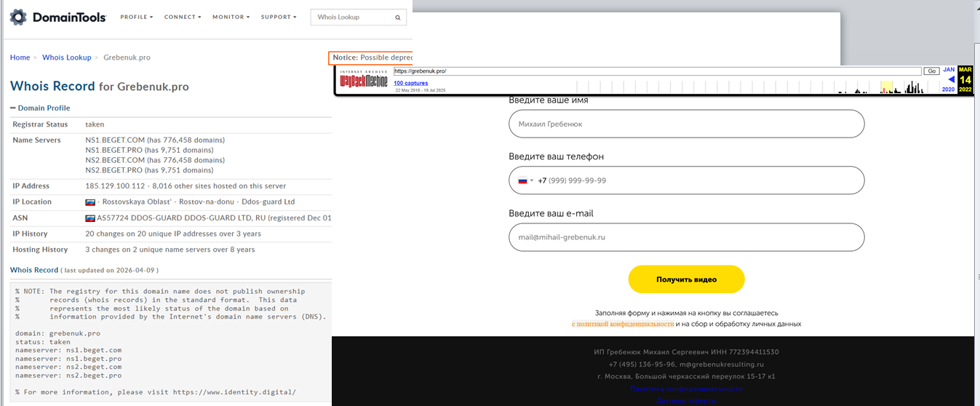This screenshot has height=406, width=980.
Task: Open the 'политикой конфиденциальности' link
Action: [x=623, y=324]
